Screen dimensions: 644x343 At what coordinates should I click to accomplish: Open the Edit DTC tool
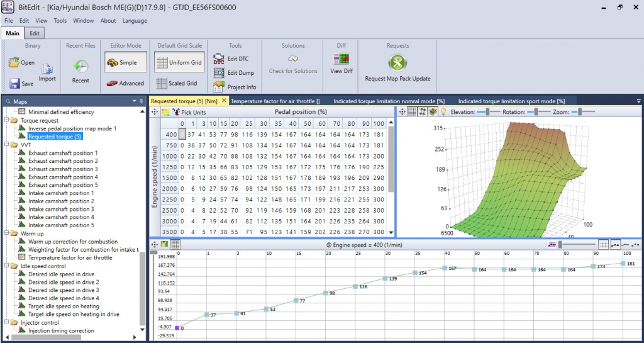pyautogui.click(x=231, y=59)
